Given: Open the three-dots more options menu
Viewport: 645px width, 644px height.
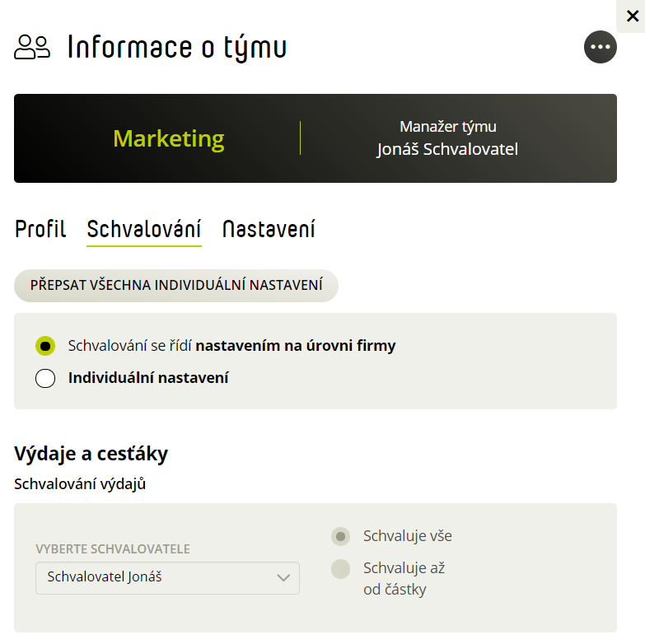Looking at the screenshot, I should [x=601, y=47].
